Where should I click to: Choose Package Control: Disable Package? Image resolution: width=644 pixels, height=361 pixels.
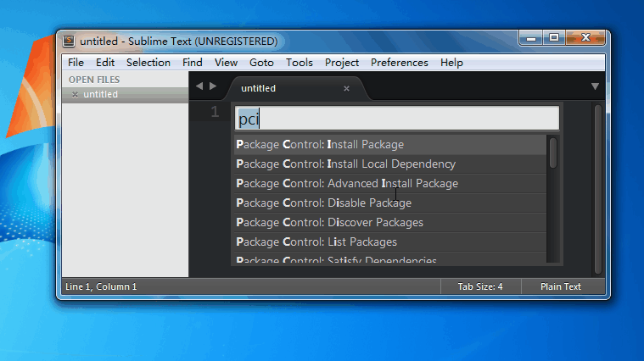390,203
